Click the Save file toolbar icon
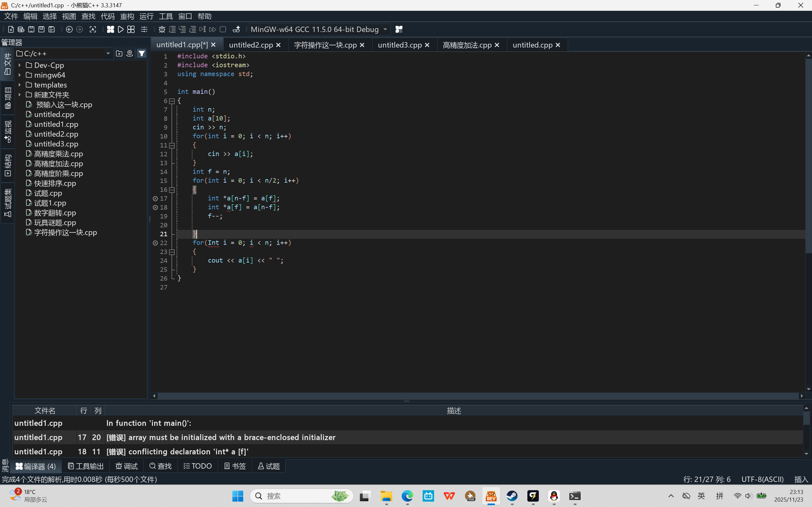 coord(31,29)
